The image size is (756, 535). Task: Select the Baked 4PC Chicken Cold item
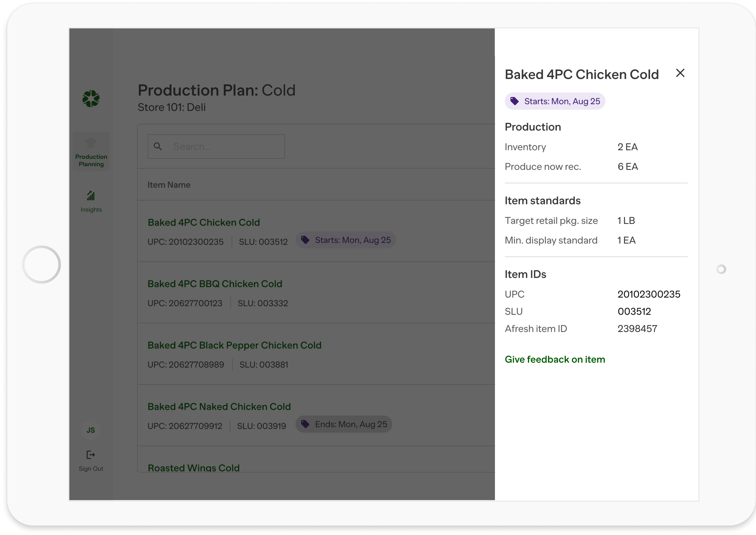pyautogui.click(x=204, y=222)
